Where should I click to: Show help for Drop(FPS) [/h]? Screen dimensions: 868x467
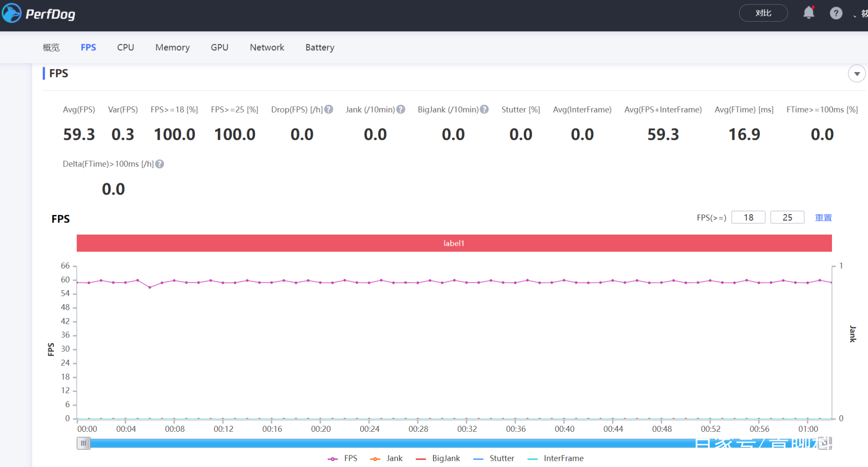tap(329, 109)
